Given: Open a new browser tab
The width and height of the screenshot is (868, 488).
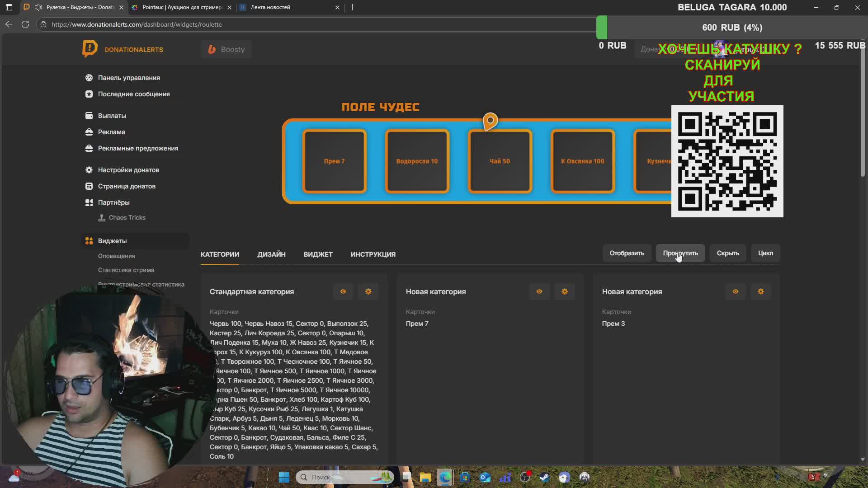Looking at the screenshot, I should pyautogui.click(x=352, y=7).
